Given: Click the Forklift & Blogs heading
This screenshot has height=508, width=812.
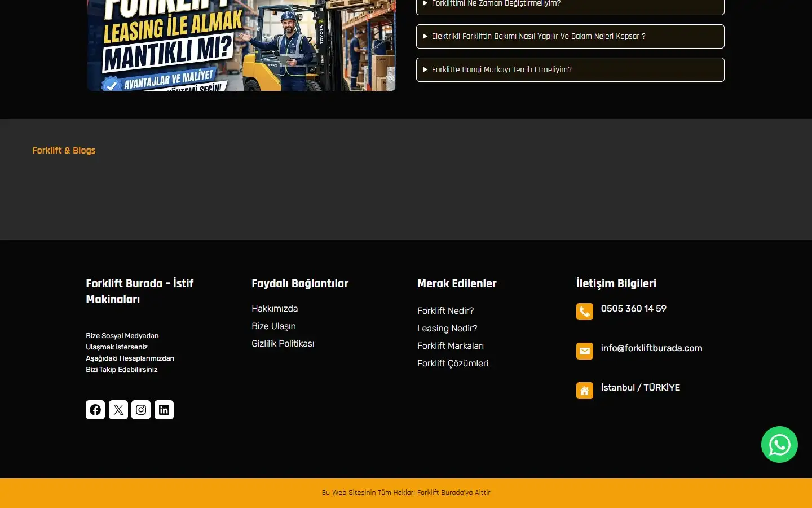Looking at the screenshot, I should point(64,151).
